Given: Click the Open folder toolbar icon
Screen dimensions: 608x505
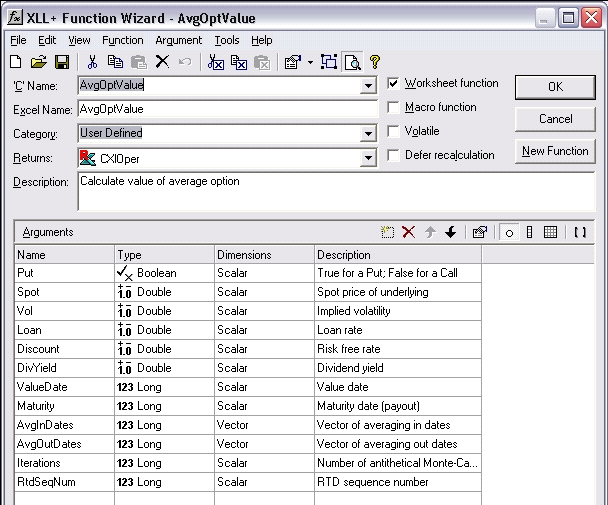Looking at the screenshot, I should [38, 62].
